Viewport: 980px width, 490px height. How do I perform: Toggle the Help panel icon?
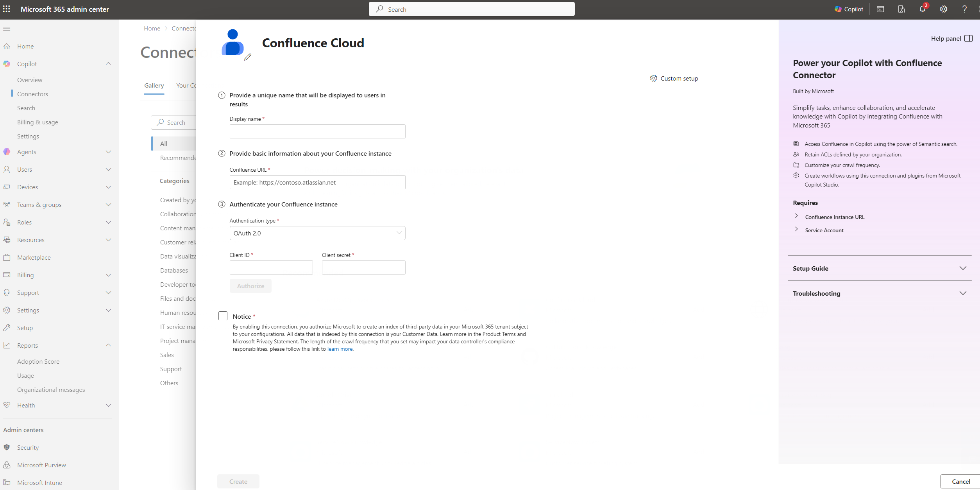pos(968,38)
